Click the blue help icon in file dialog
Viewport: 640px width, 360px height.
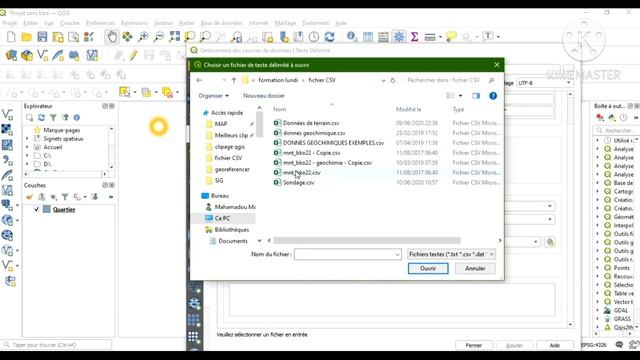pyautogui.click(x=493, y=96)
